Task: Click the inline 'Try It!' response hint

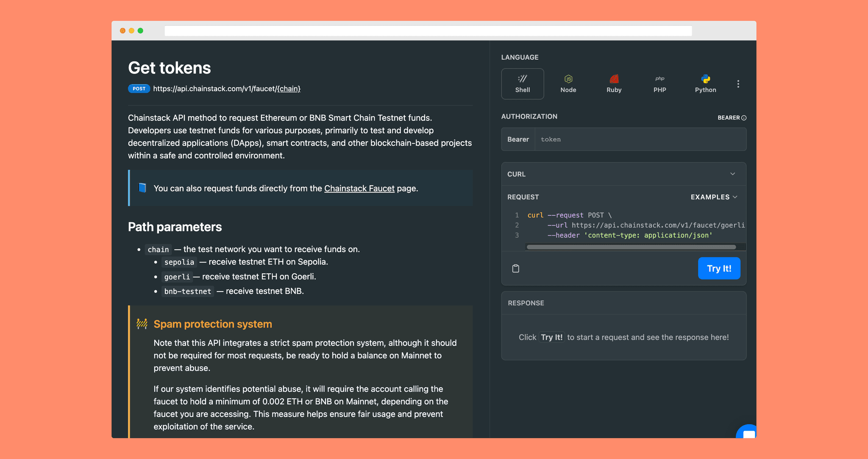Action: pyautogui.click(x=551, y=337)
